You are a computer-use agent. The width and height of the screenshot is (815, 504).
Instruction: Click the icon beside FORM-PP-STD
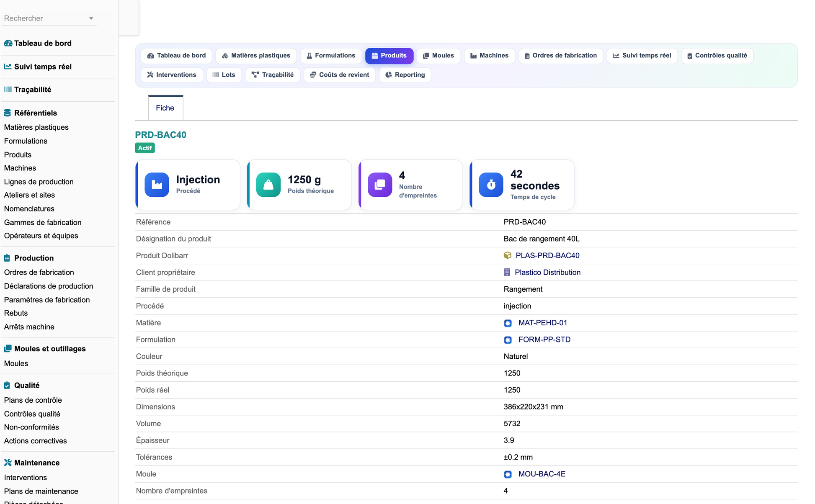[508, 340]
